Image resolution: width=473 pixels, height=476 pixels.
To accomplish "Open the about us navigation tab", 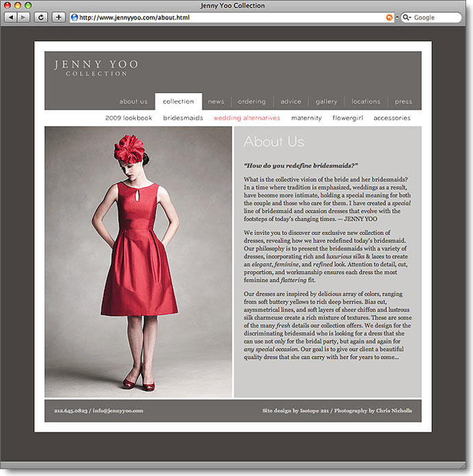I will (x=134, y=101).
